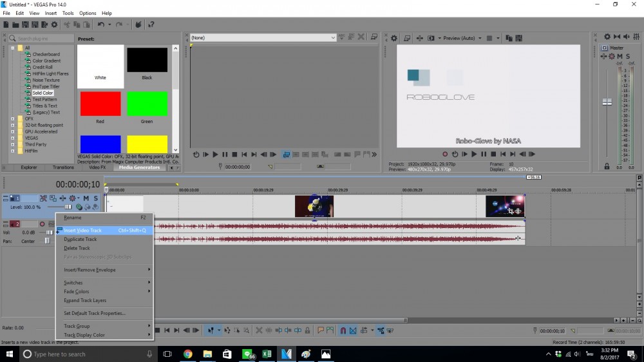Image resolution: width=644 pixels, height=362 pixels.
Task: Open video preview settings gear
Action: (394, 38)
